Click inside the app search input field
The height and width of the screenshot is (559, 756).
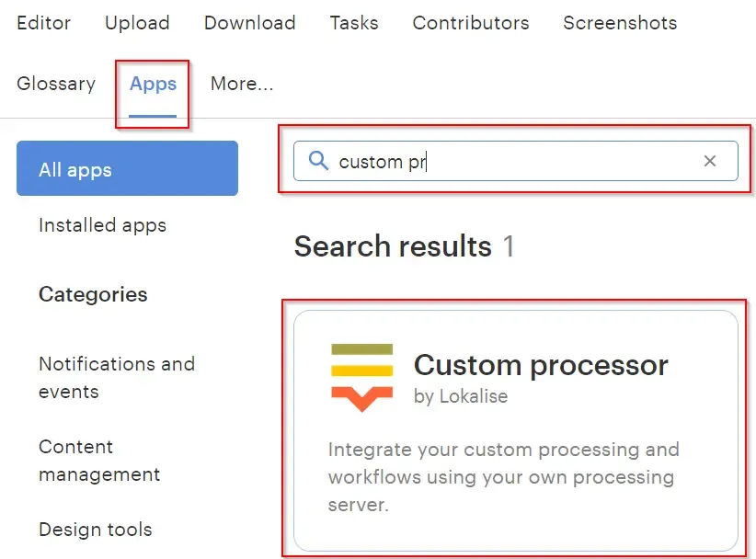[x=516, y=161]
